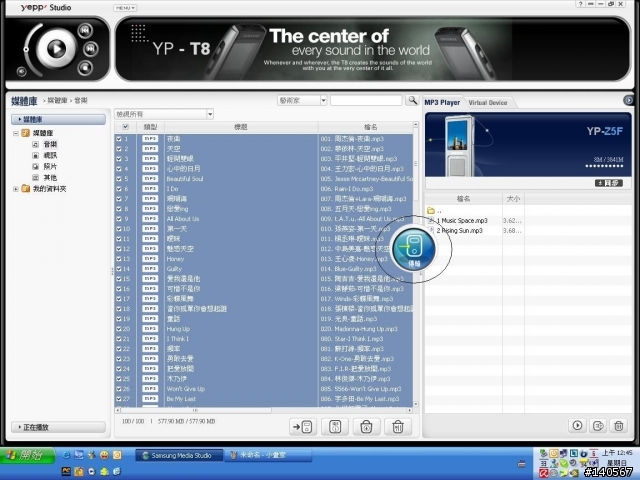640x480 pixels.
Task: Uncheck the checkbox for track 14 Guilty
Action: click(x=119, y=269)
